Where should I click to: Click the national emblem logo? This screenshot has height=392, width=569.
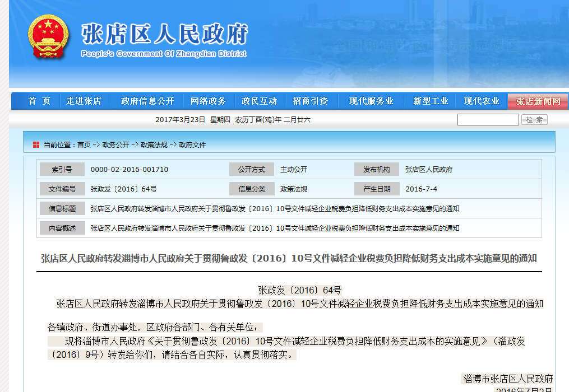[x=49, y=36]
